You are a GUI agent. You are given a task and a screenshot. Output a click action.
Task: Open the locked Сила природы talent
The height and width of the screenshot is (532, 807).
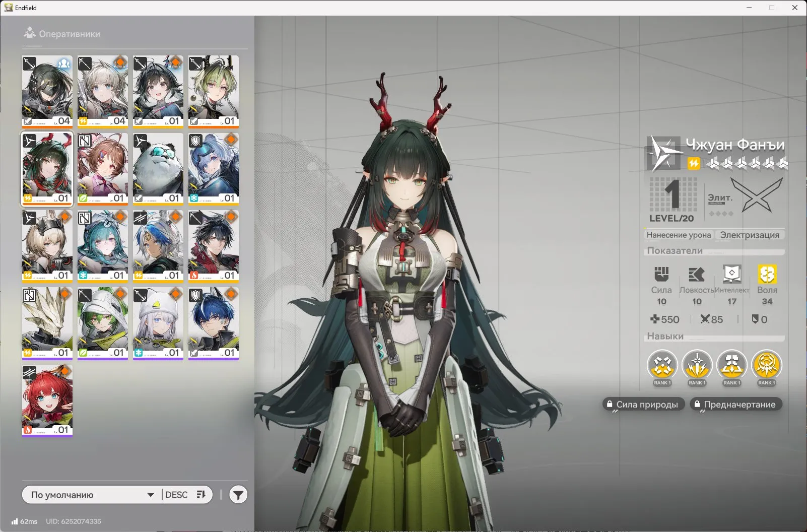point(643,404)
